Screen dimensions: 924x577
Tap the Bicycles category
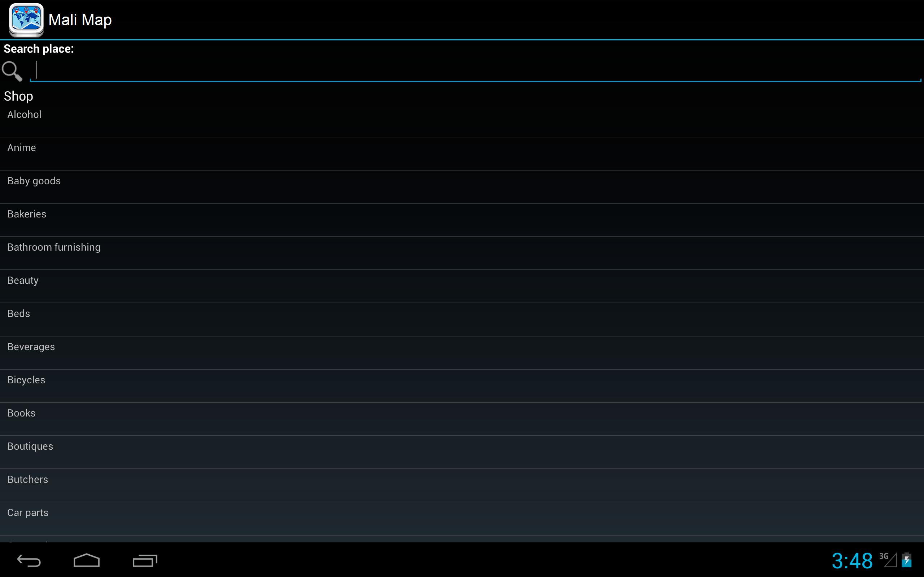[462, 386]
